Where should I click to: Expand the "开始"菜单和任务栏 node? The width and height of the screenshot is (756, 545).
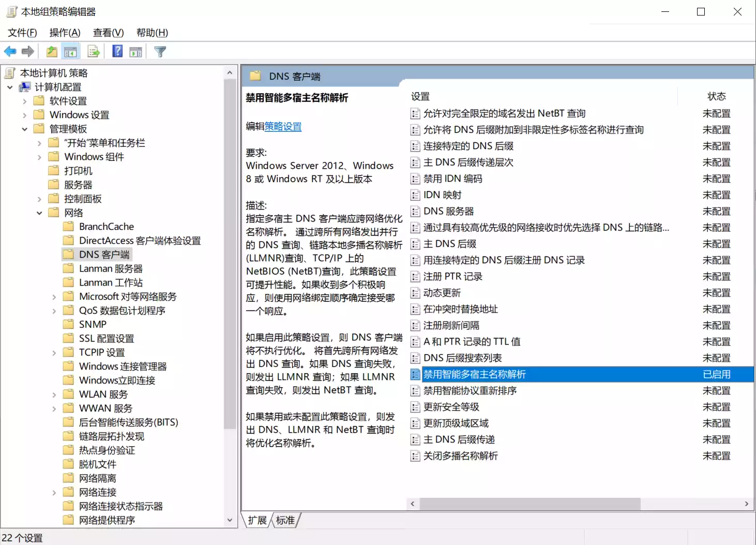[39, 143]
